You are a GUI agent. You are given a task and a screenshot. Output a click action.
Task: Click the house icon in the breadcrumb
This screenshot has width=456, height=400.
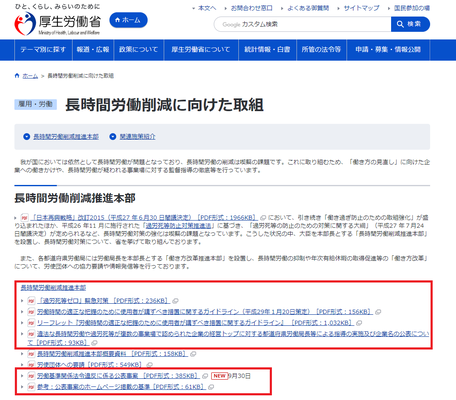click(x=17, y=76)
